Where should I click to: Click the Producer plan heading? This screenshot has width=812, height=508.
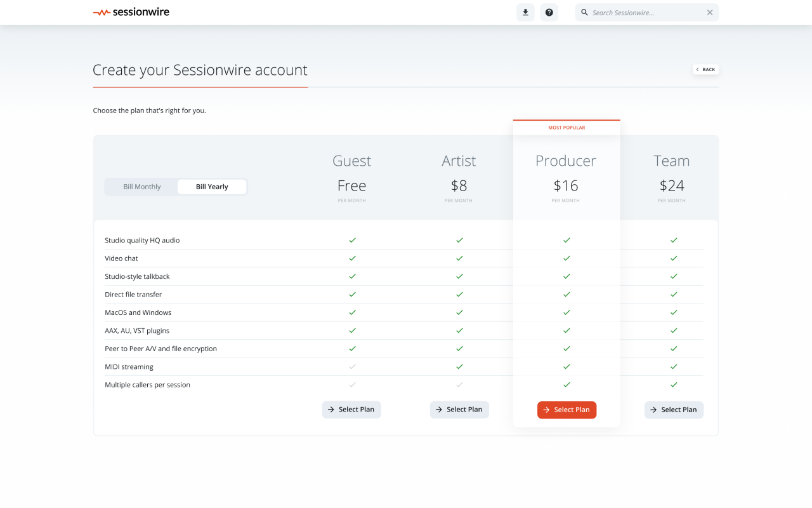[x=566, y=161]
